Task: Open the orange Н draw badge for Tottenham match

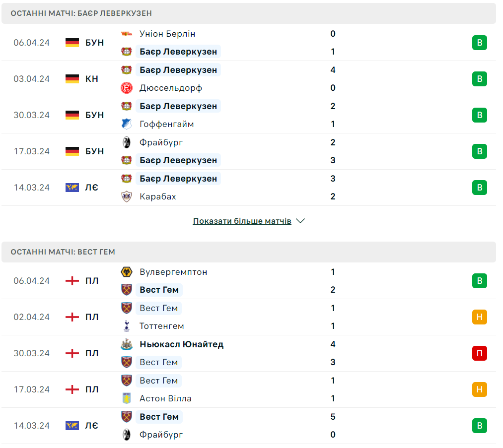Action: tap(479, 317)
